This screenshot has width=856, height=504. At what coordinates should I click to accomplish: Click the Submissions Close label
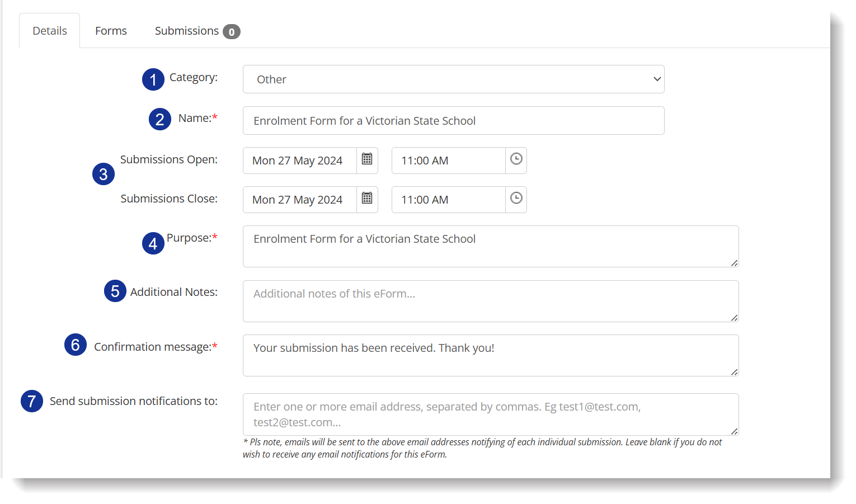(169, 199)
